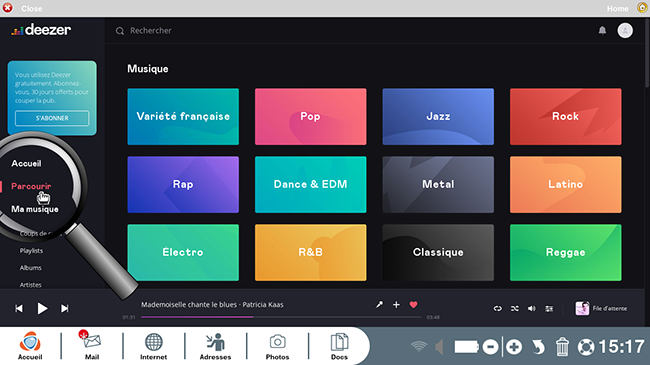Click the page vertical scrollbar

(647, 54)
